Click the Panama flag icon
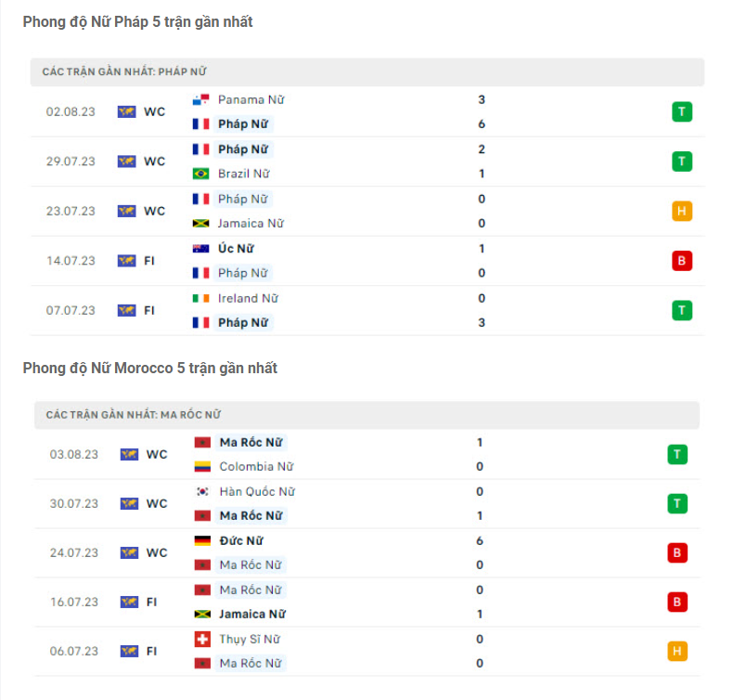Image resolution: width=733 pixels, height=700 pixels. pos(200,100)
